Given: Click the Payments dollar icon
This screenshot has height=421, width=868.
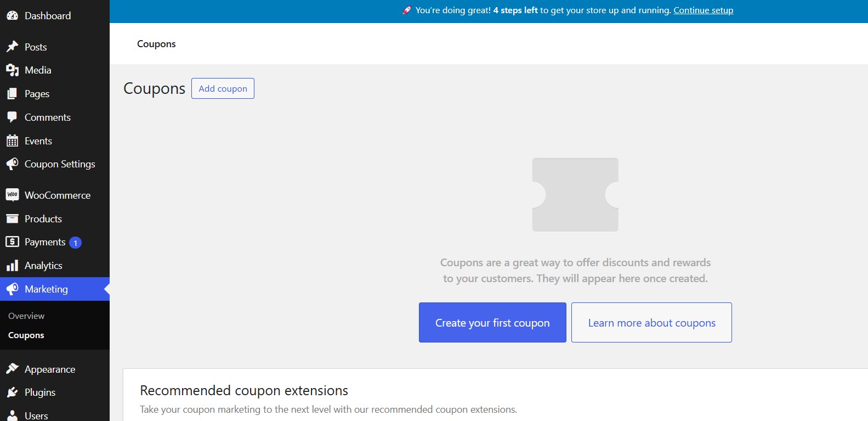Looking at the screenshot, I should click(12, 242).
